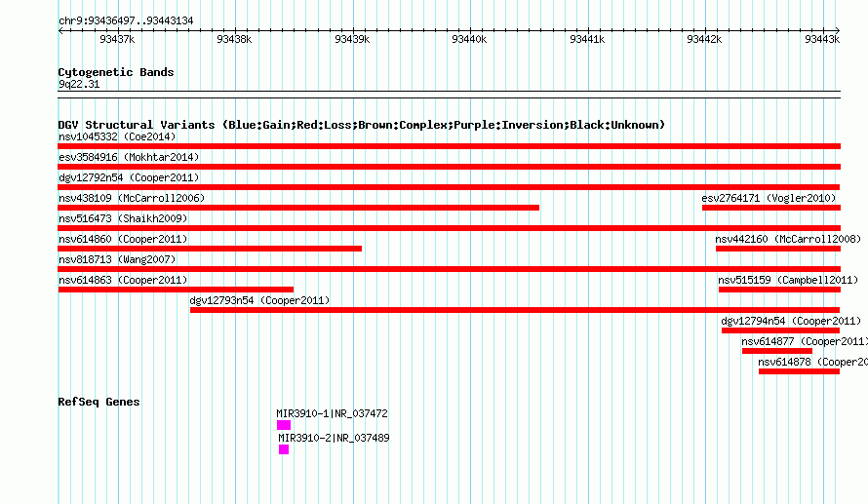Viewport: 868px width, 504px height.
Task: Click the 93442k ruler tick label
Action: pos(704,39)
